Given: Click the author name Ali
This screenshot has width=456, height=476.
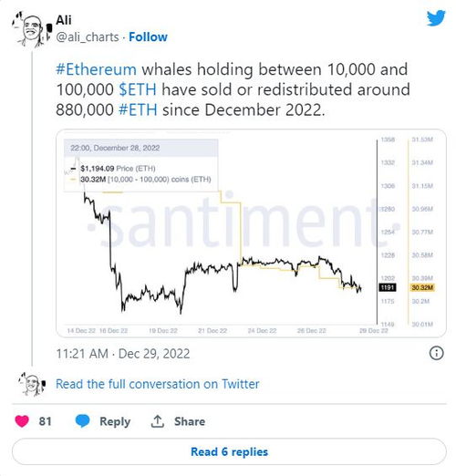Looking at the screenshot, I should coord(64,20).
